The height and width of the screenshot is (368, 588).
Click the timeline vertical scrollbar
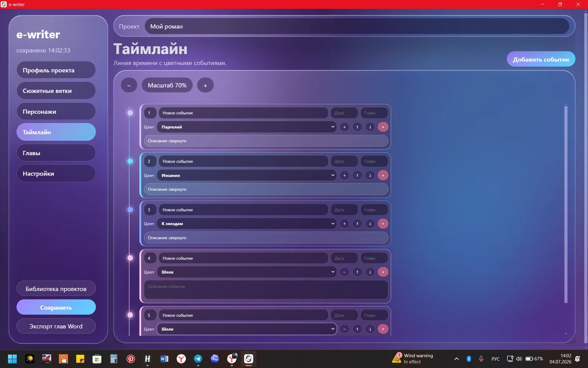coord(566,204)
